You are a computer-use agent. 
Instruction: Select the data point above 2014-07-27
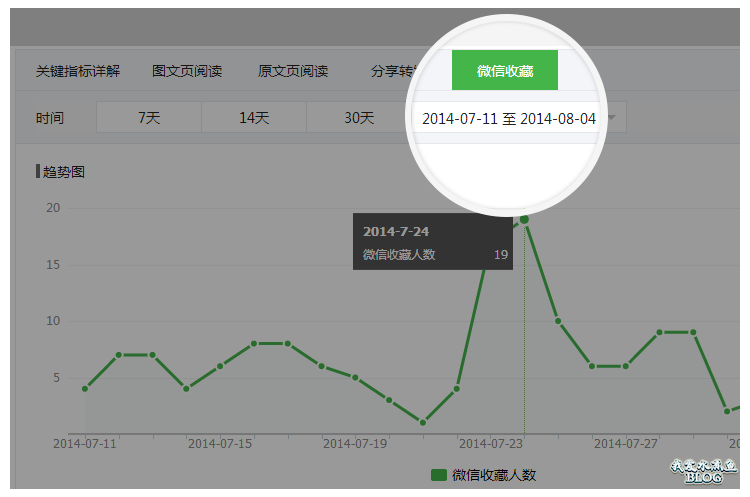point(626,366)
